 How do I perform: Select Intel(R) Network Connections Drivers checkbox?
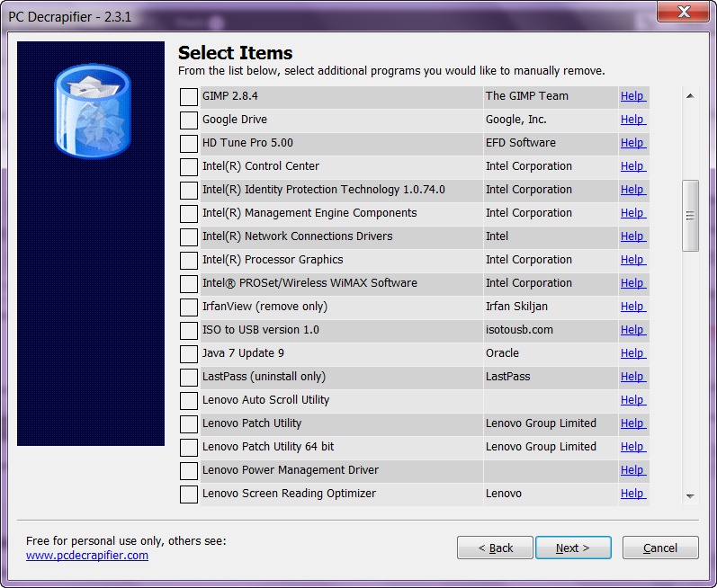[x=188, y=237]
